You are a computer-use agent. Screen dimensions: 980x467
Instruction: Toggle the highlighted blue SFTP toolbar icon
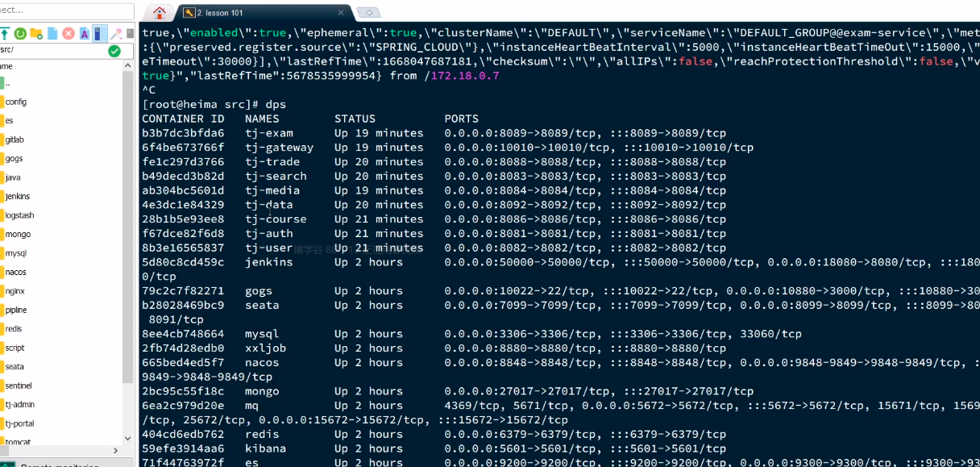click(99, 33)
